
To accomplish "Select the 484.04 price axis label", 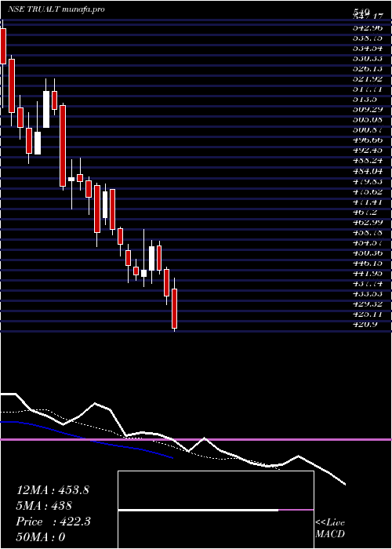I will (368, 171).
